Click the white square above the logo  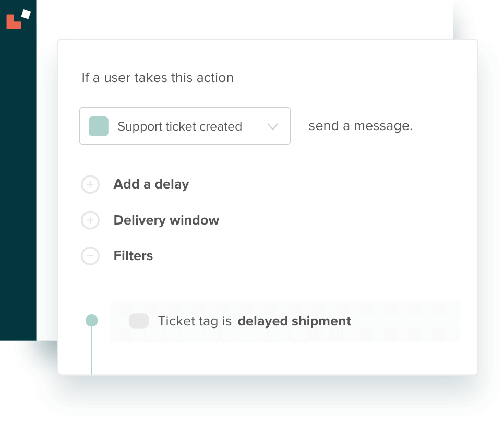tap(26, 14)
